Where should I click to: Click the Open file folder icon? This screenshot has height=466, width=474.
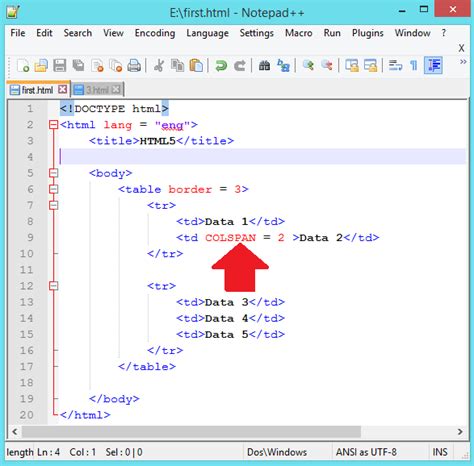pyautogui.click(x=41, y=65)
